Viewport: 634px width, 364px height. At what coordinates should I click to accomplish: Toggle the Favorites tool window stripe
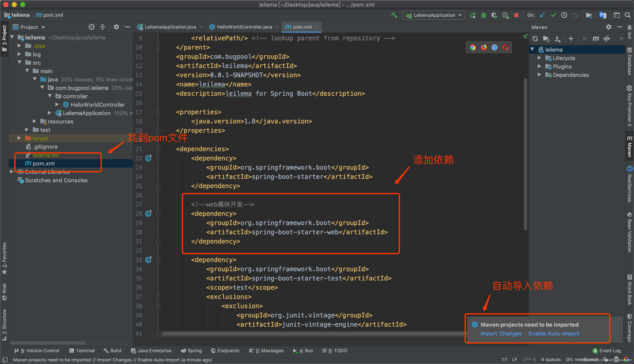[4, 258]
